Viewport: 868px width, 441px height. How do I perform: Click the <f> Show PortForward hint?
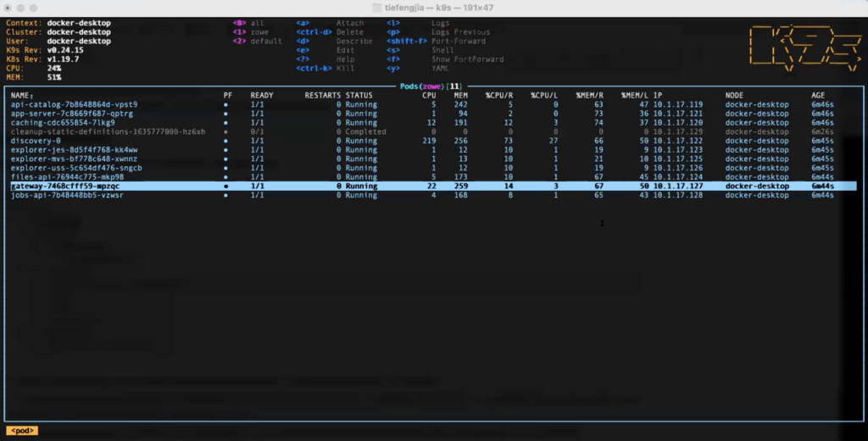pos(445,59)
